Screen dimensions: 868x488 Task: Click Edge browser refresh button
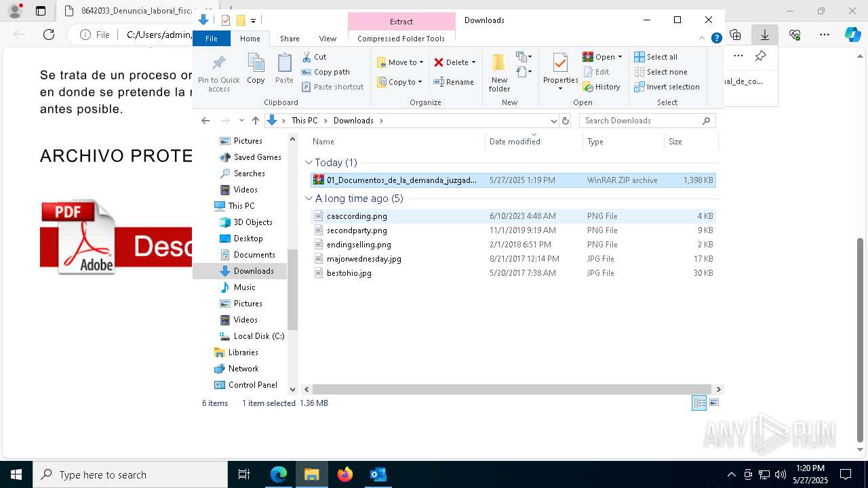tap(49, 35)
